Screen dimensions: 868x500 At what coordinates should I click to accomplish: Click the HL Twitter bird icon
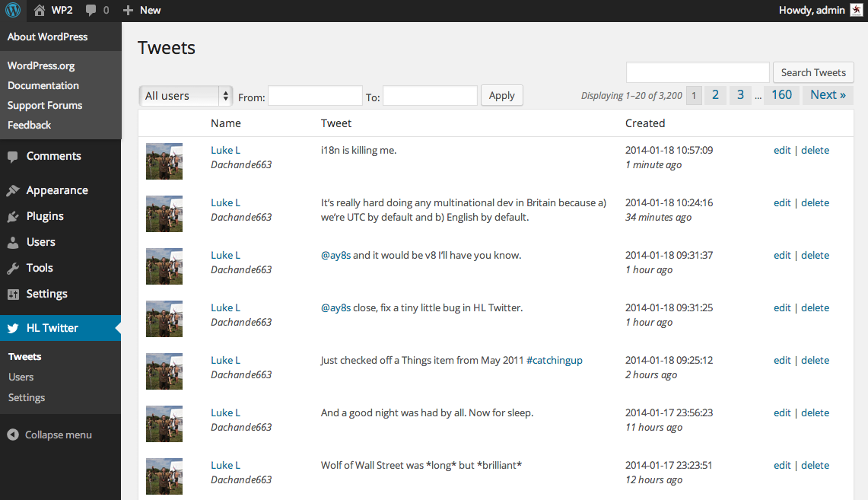(x=13, y=328)
